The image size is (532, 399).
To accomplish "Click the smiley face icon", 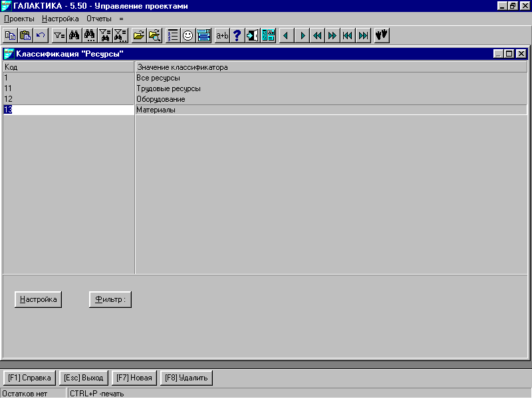I will pyautogui.click(x=188, y=35).
